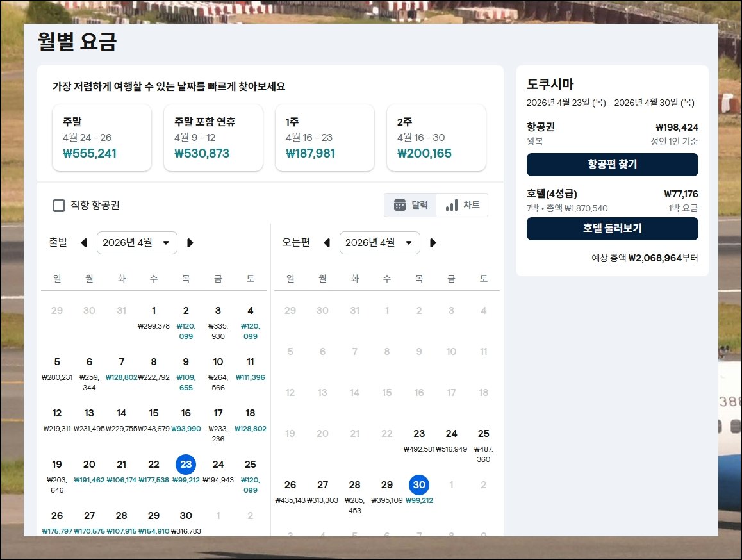This screenshot has height=560, width=742.
Task: Click the hotel nightly rate ₩77,176
Action: [681, 194]
